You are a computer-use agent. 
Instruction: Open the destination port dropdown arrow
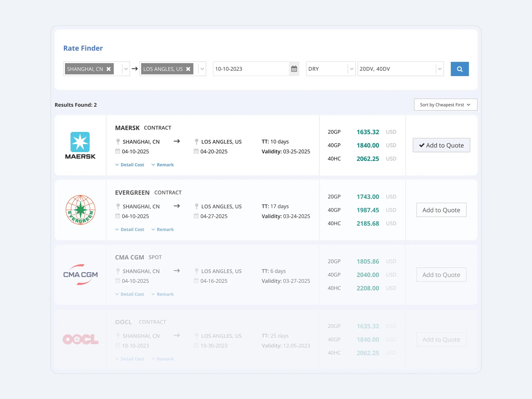(202, 69)
